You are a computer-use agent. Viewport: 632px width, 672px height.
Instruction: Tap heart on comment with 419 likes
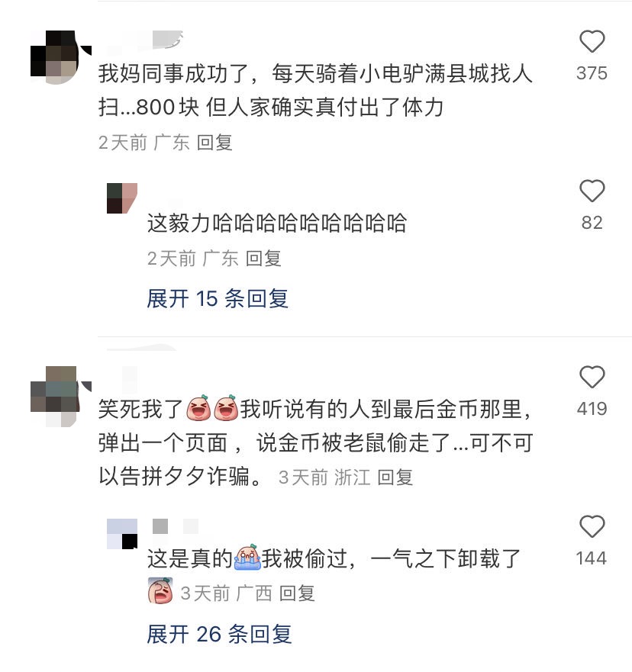(592, 377)
